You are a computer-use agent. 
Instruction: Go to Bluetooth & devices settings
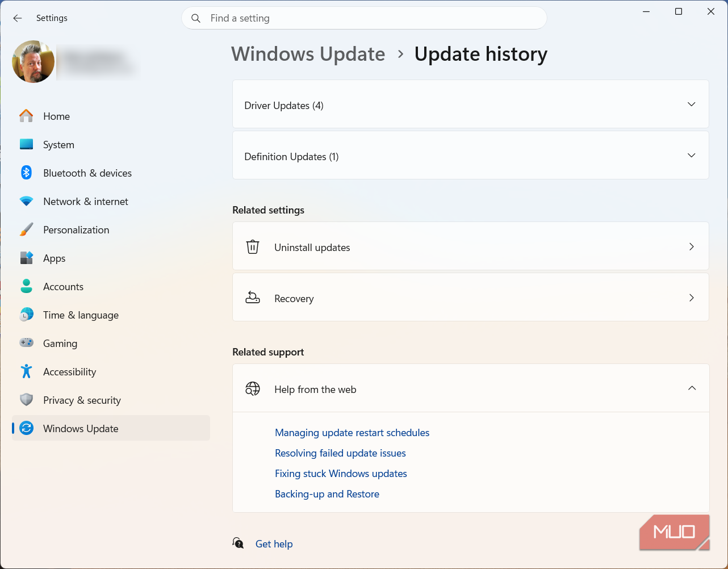click(x=111, y=173)
